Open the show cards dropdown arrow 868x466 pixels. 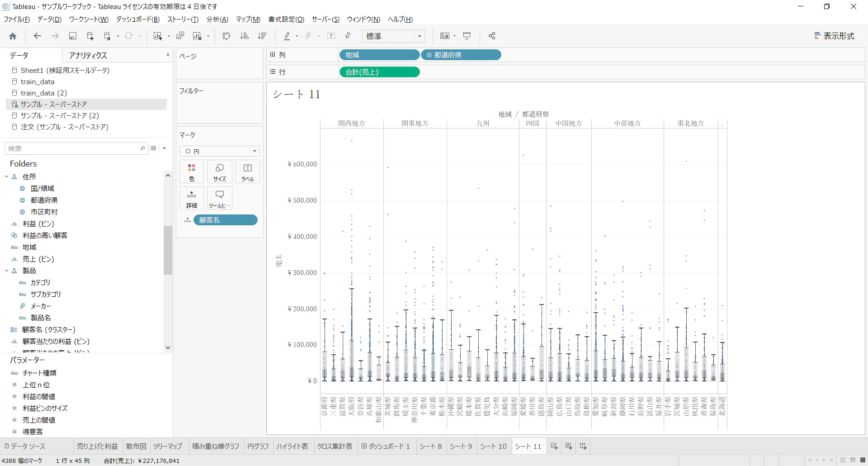point(454,36)
